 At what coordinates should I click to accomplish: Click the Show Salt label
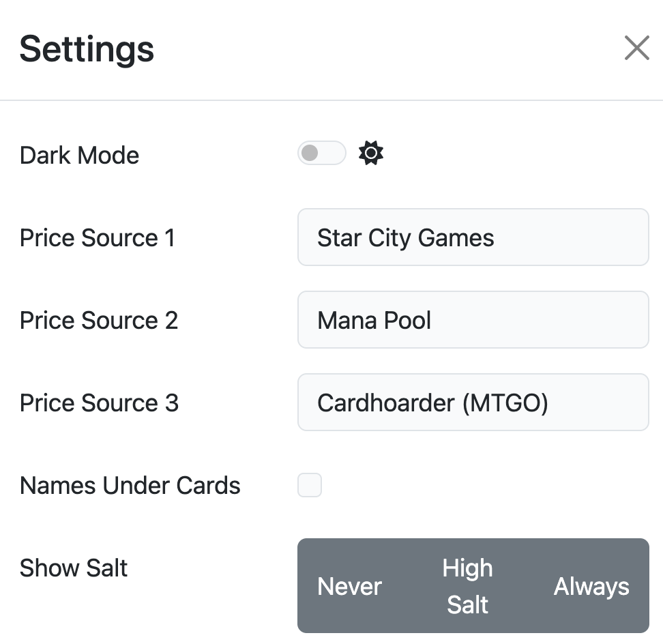click(x=74, y=568)
